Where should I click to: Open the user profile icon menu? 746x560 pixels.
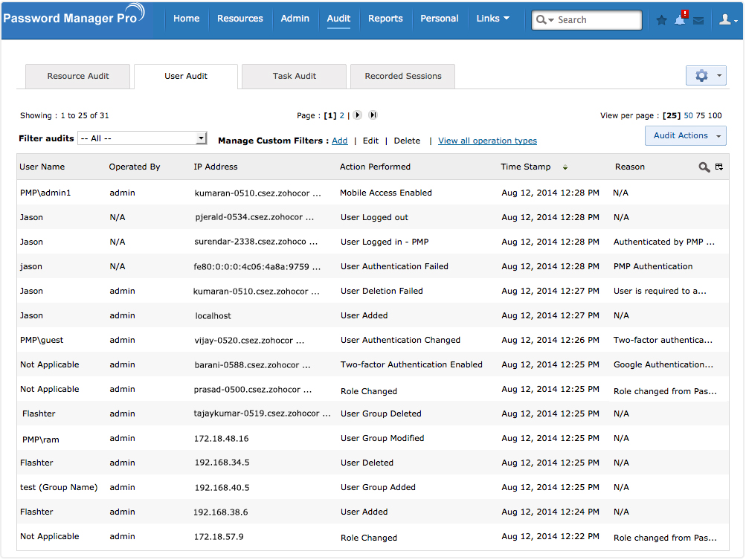(727, 20)
